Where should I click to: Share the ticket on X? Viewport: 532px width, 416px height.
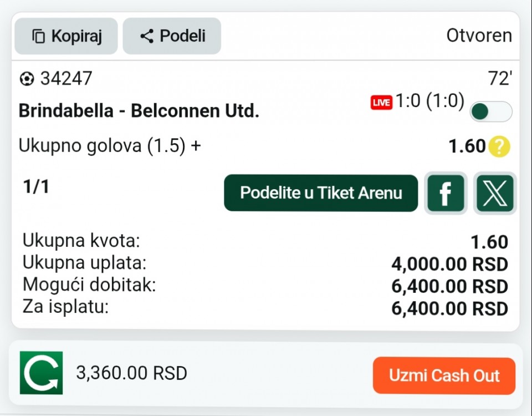tap(495, 193)
